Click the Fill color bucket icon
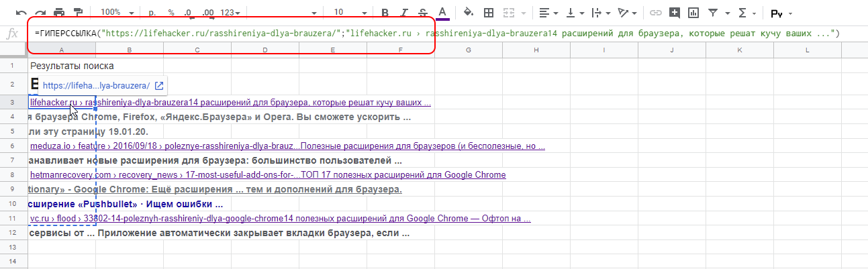The width and height of the screenshot is (868, 269). (469, 13)
